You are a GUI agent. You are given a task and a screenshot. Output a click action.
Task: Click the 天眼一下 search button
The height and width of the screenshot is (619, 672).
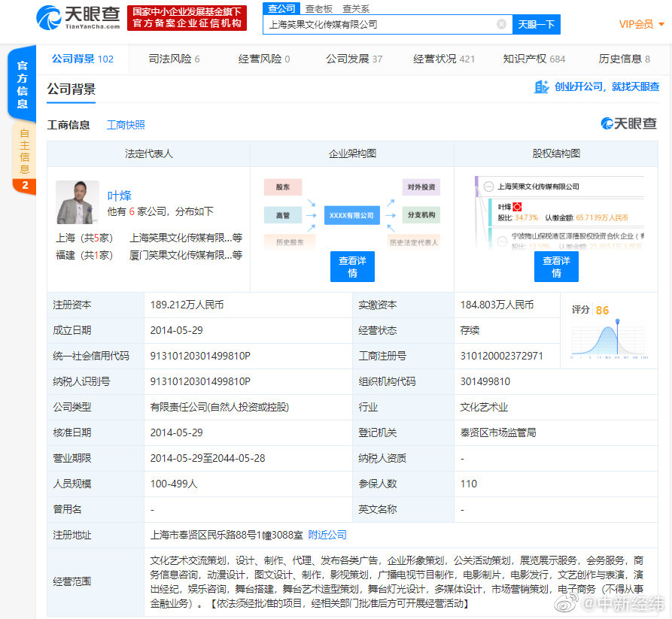[x=536, y=24]
